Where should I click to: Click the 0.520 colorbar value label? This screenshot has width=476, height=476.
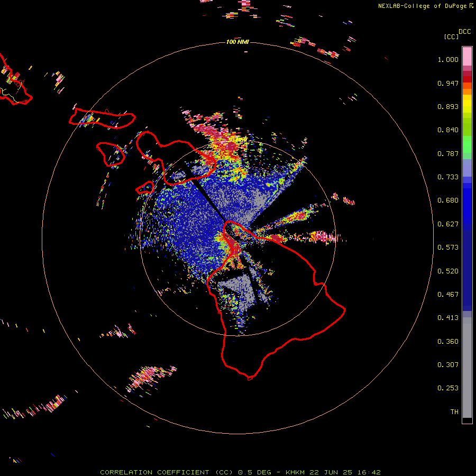pyautogui.click(x=448, y=271)
